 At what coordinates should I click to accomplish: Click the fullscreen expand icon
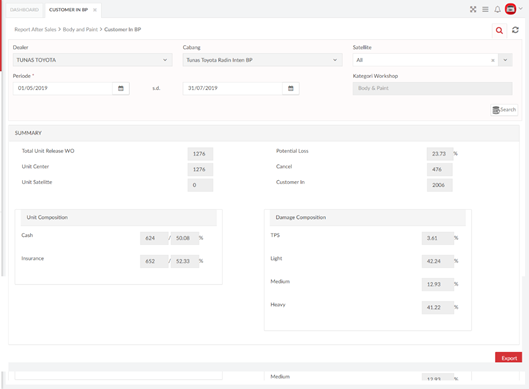pyautogui.click(x=473, y=9)
